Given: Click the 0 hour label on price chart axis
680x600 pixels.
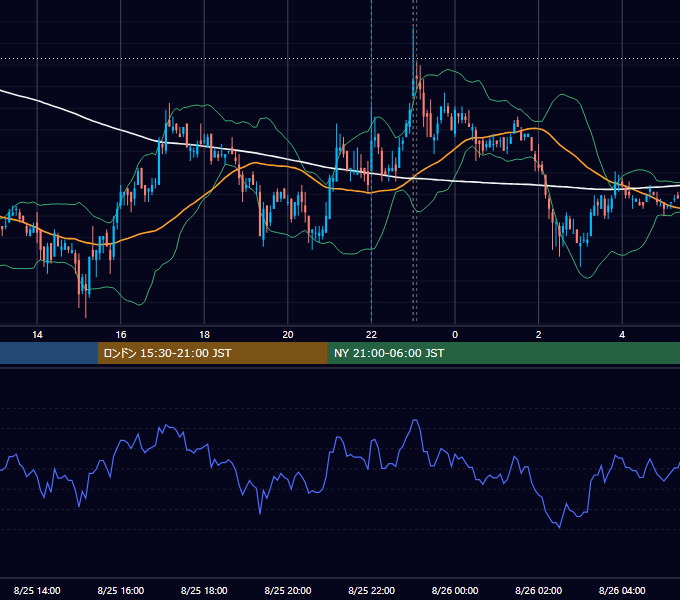Looking at the screenshot, I should tap(455, 335).
